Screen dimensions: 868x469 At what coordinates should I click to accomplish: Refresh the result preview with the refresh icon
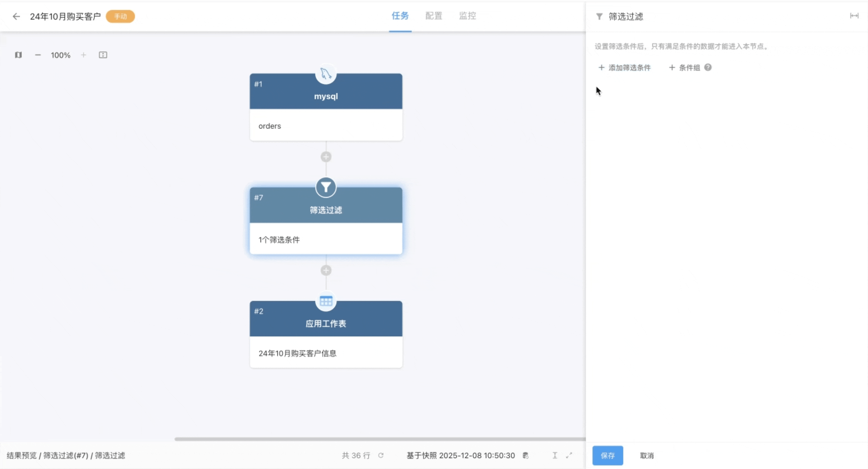point(381,455)
